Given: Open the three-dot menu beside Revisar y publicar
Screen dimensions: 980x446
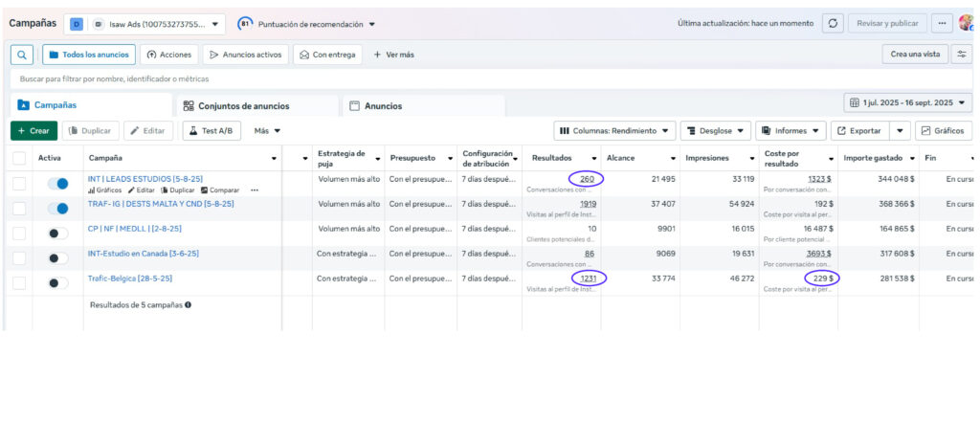Looking at the screenshot, I should click(943, 23).
